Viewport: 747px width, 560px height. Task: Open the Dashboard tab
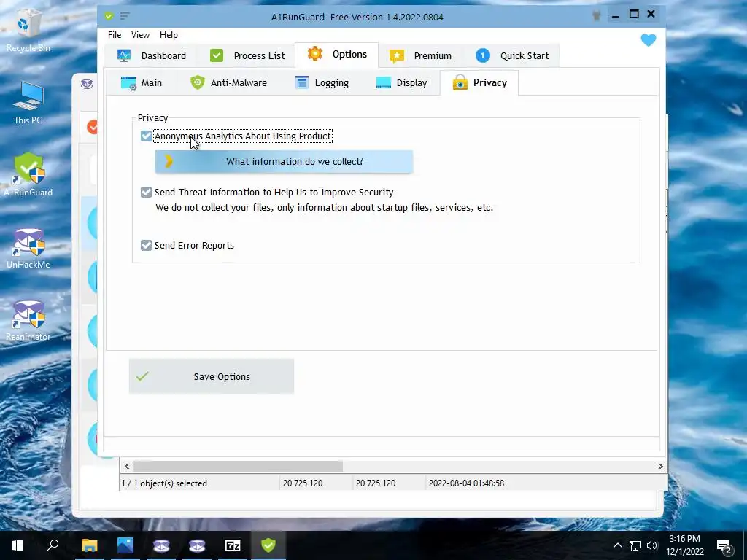pos(152,55)
